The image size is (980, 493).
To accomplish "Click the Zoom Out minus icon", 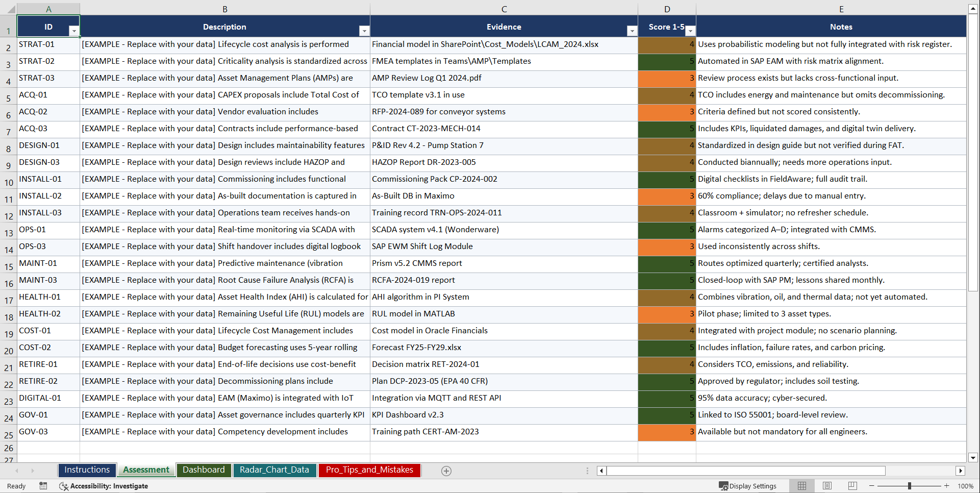I will [x=872, y=486].
